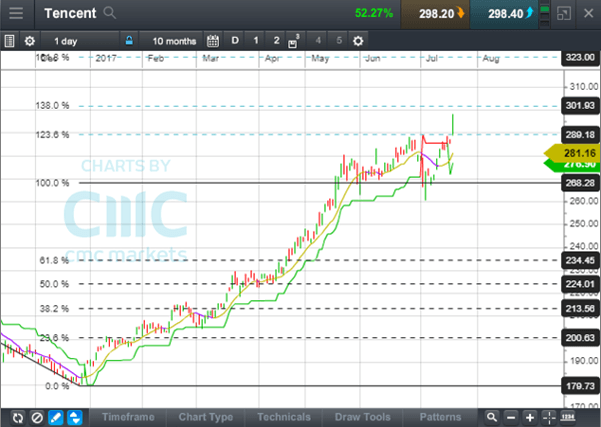Select the 200.63 price label
Screen dimensions: 601x427
click(580, 338)
